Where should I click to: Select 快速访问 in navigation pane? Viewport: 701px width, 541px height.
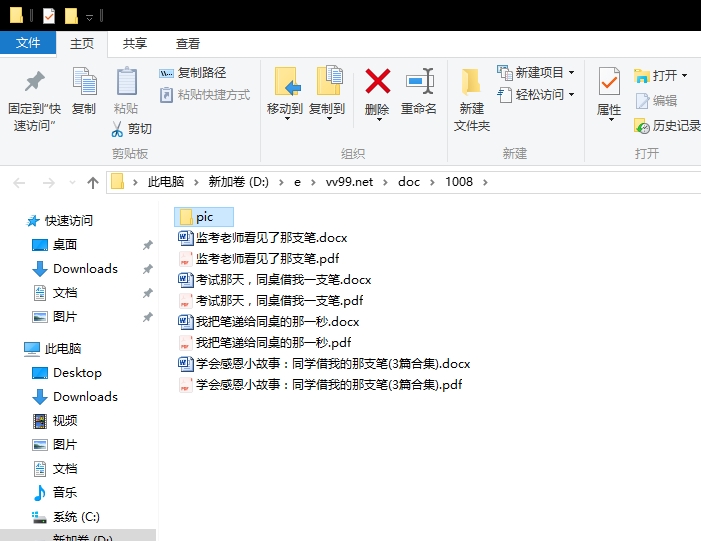(x=59, y=220)
